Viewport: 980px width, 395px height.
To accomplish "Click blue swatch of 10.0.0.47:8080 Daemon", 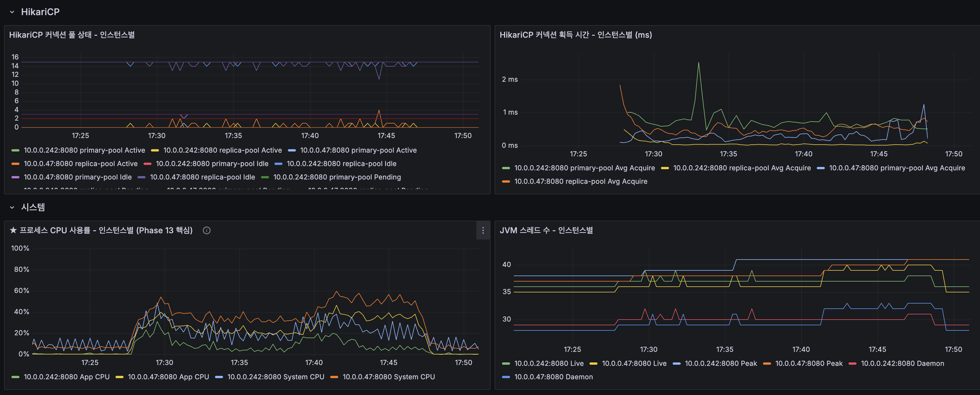I will pos(506,377).
